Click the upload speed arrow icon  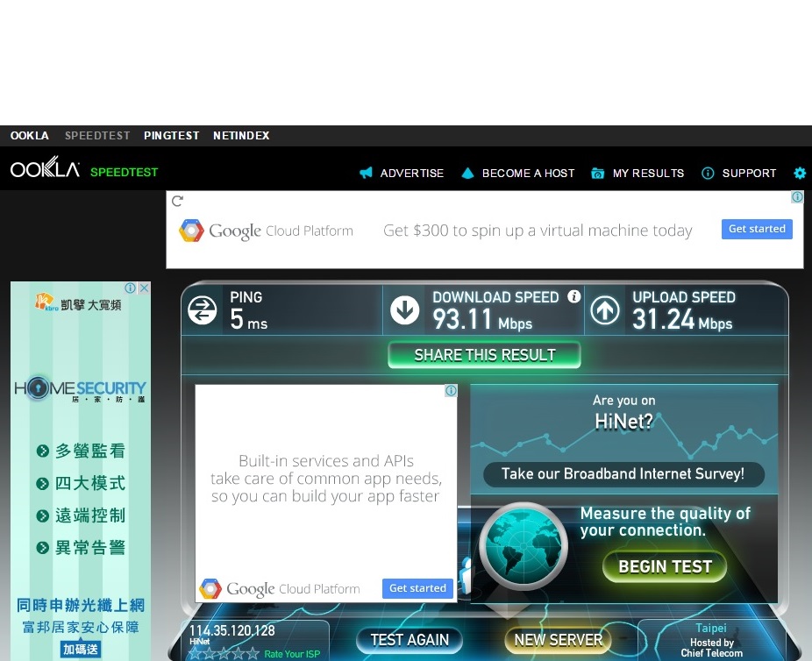point(605,310)
